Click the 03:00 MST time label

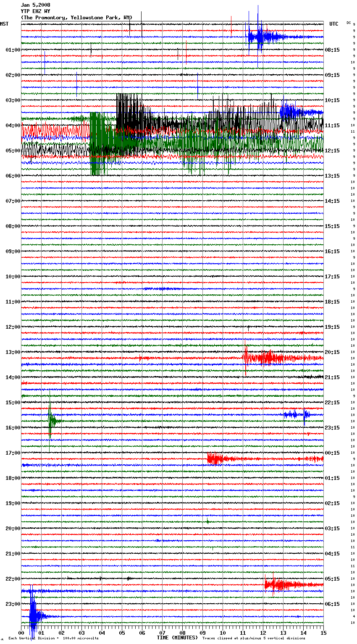[13, 100]
